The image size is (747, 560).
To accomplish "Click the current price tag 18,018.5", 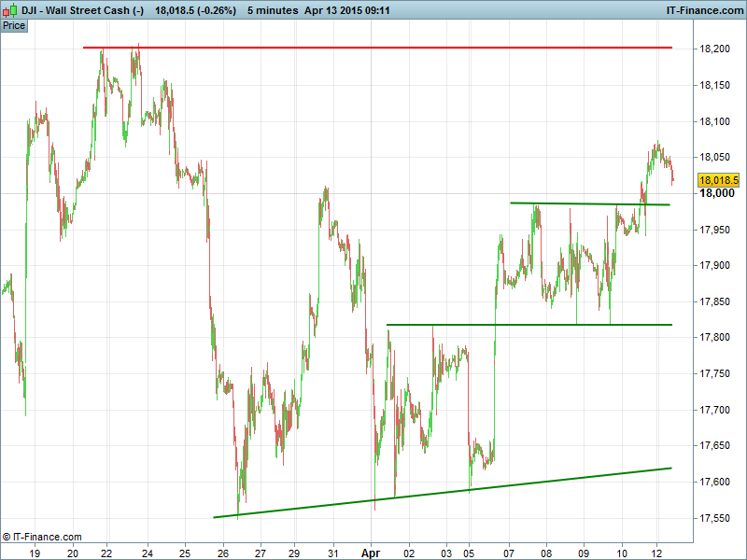I will 719,180.
